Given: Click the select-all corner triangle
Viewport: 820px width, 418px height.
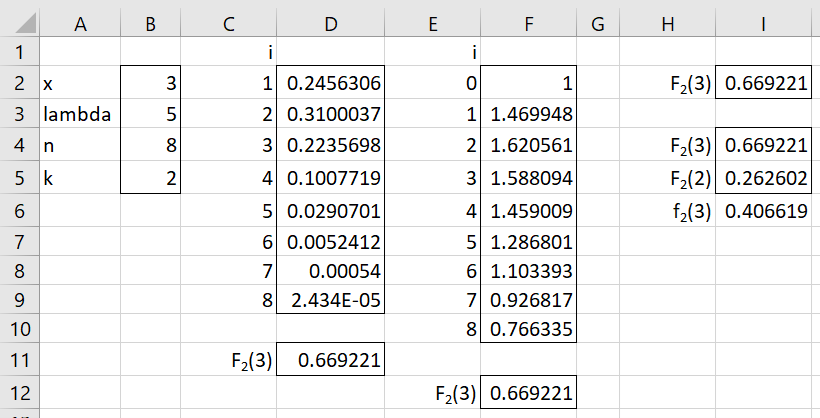Looking at the screenshot, I should tap(19, 23).
